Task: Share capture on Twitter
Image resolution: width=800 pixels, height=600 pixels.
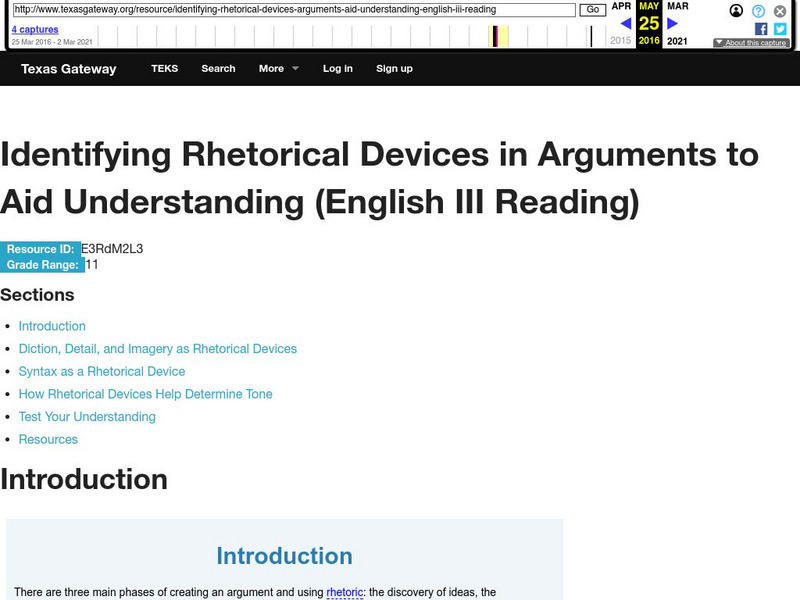Action: (x=780, y=29)
